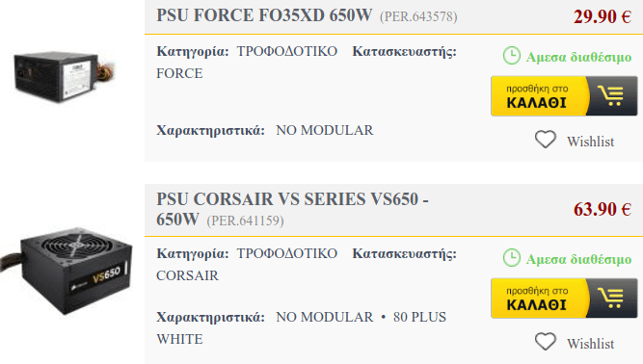Click the FORCE power supply product thumbnail
Viewport: 643px width, 364px height.
tap(65, 76)
